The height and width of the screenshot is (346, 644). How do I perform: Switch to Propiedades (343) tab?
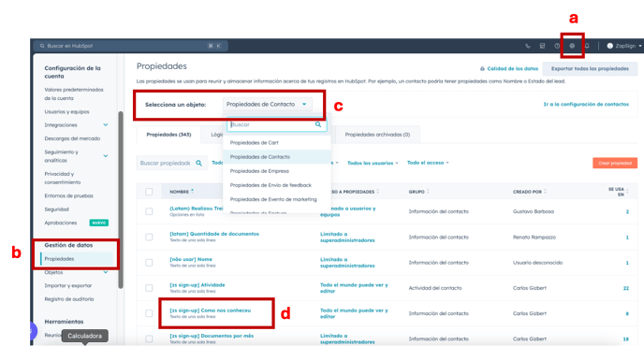tap(168, 135)
